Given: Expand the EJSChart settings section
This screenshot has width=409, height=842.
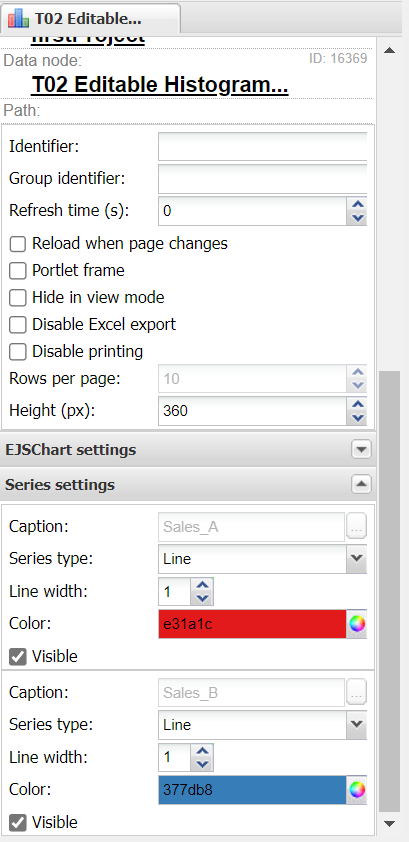Looking at the screenshot, I should (x=361, y=450).
